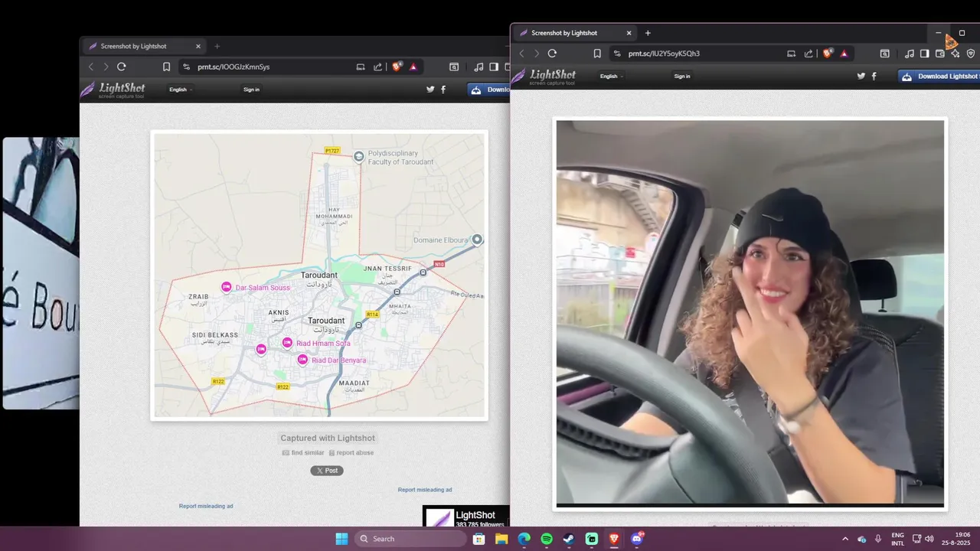Open the car selfie screenshot image
Screen dimensions: 980x551
[750, 313]
